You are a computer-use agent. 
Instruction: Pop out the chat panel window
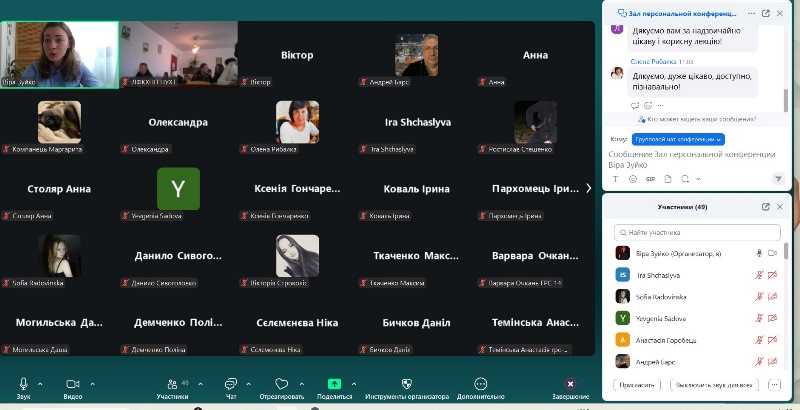click(766, 13)
